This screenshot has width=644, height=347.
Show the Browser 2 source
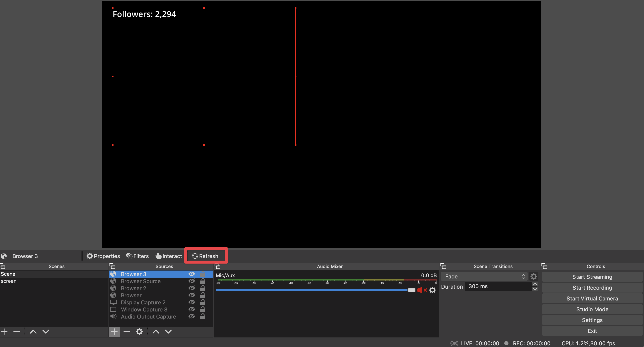point(191,288)
